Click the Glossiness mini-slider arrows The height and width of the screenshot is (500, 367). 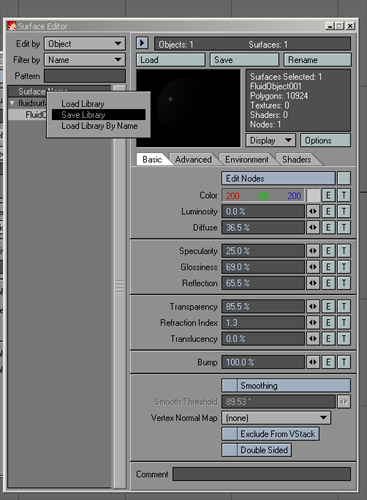[313, 267]
